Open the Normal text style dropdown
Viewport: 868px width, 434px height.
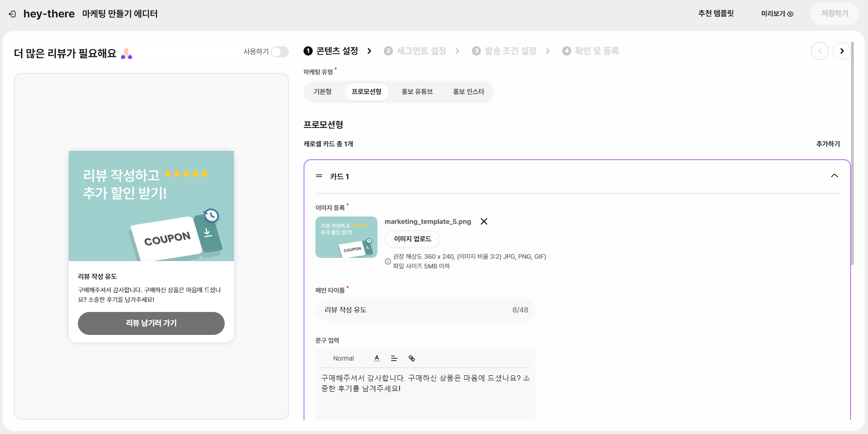(x=343, y=358)
